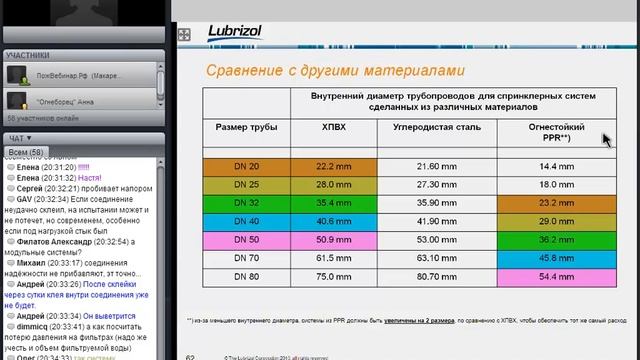Click the underlined "увеличены на 2 размера" footnote text
640x360 pixels.
point(419,321)
